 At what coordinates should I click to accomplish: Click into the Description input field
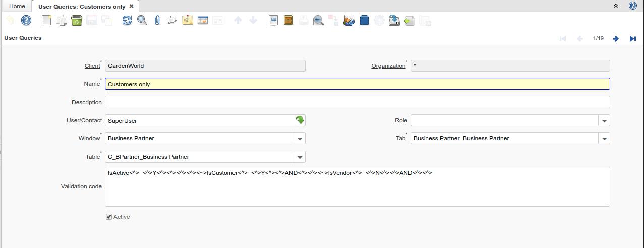click(x=357, y=102)
